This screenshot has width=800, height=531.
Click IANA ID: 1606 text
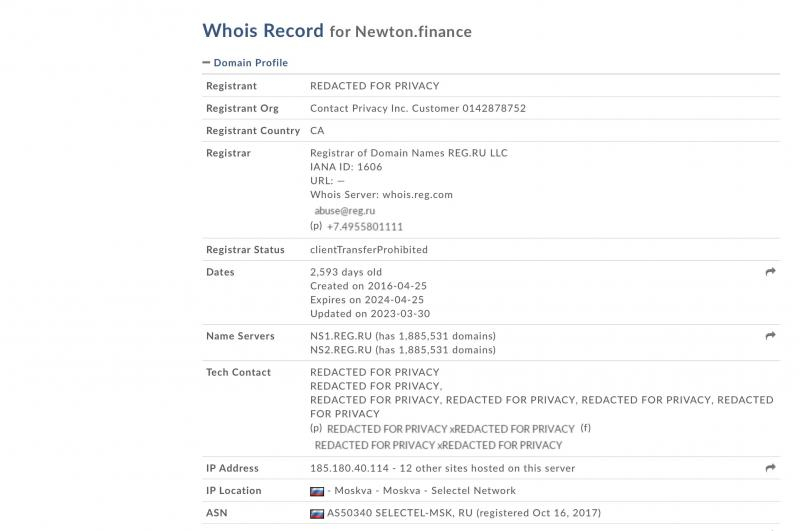[346, 167]
